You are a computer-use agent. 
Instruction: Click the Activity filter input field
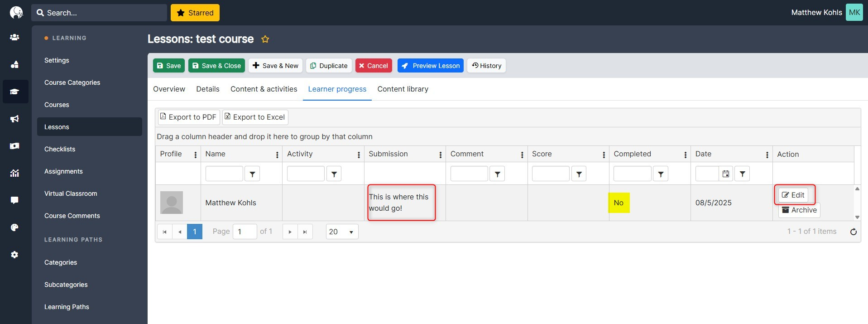[306, 174]
